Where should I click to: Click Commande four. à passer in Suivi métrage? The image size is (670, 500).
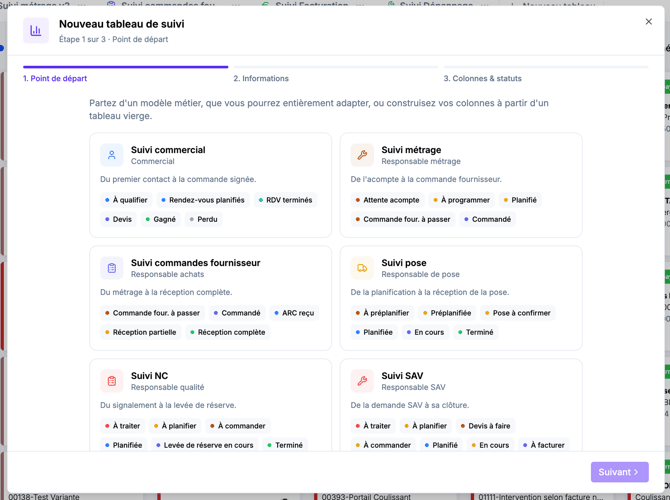pyautogui.click(x=403, y=219)
